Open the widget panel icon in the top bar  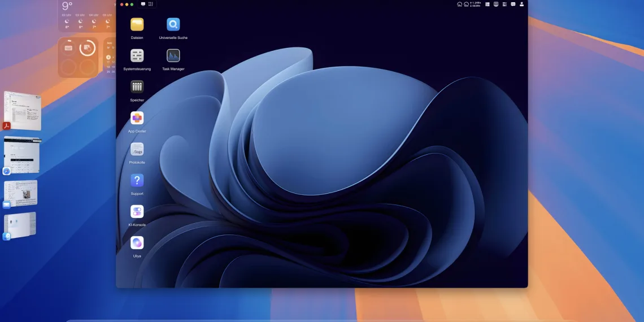tap(488, 4)
